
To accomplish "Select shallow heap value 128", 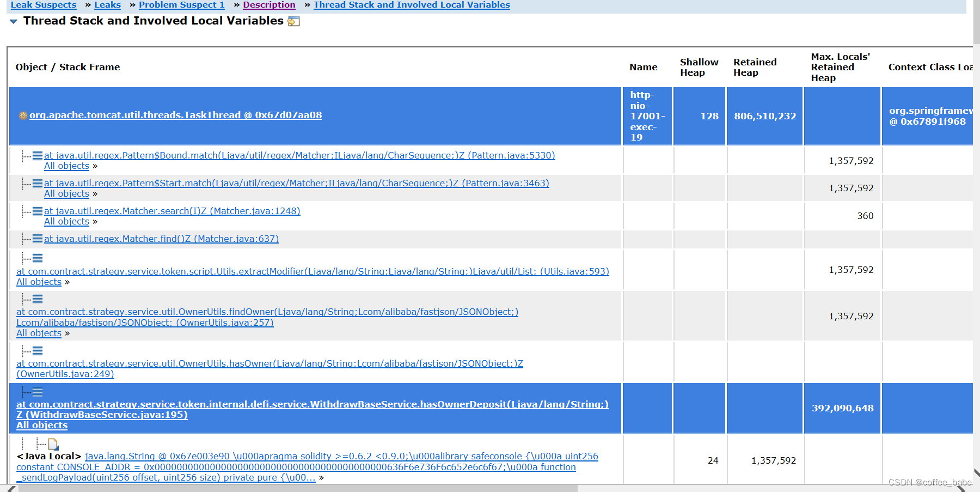I will 709,116.
